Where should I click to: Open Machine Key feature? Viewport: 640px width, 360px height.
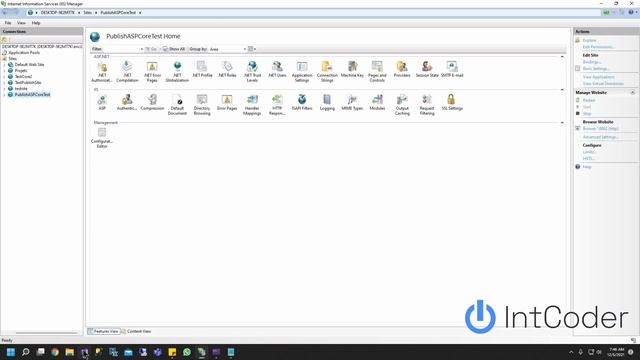[352, 69]
